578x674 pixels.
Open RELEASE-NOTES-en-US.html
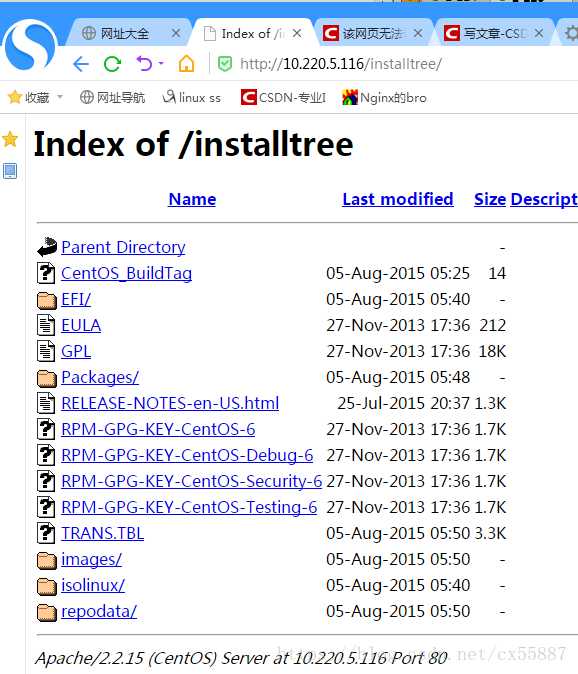pos(170,403)
